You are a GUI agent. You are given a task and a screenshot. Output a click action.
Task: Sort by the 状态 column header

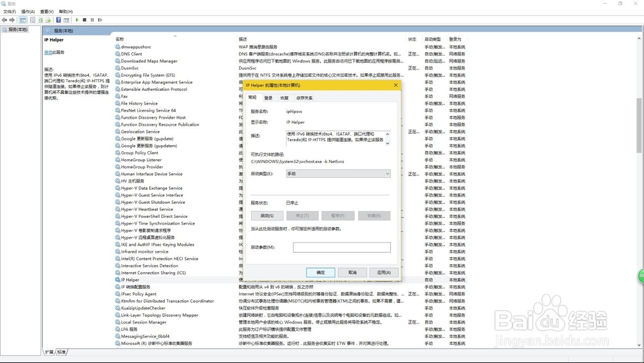point(412,39)
